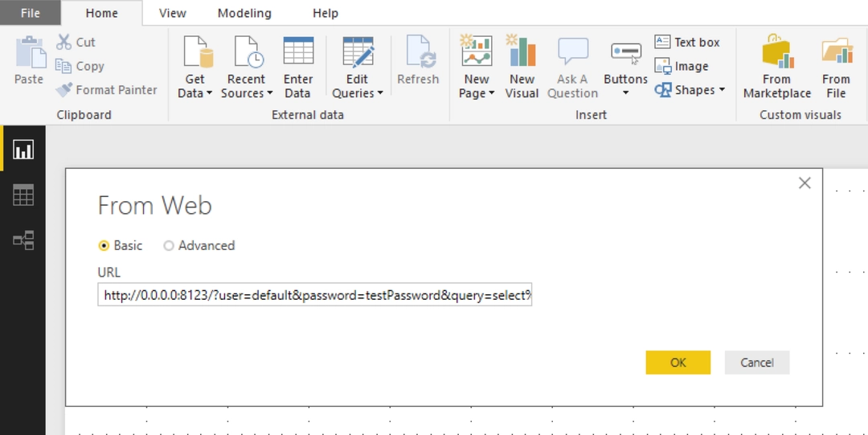Import a custom visual From File
The height and width of the screenshot is (435, 868).
[x=836, y=67]
